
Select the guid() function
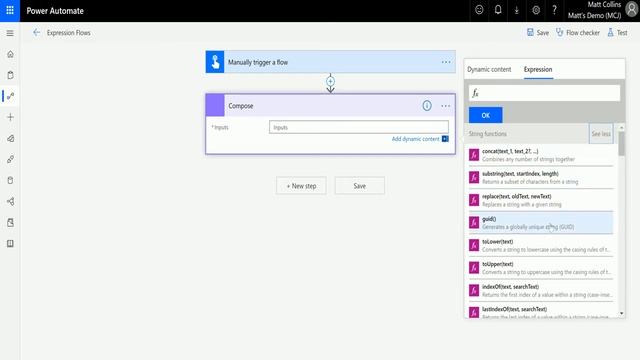541,223
